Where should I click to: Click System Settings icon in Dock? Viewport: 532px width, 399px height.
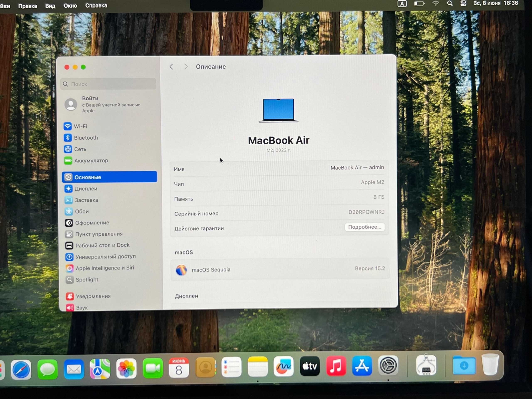tap(388, 365)
